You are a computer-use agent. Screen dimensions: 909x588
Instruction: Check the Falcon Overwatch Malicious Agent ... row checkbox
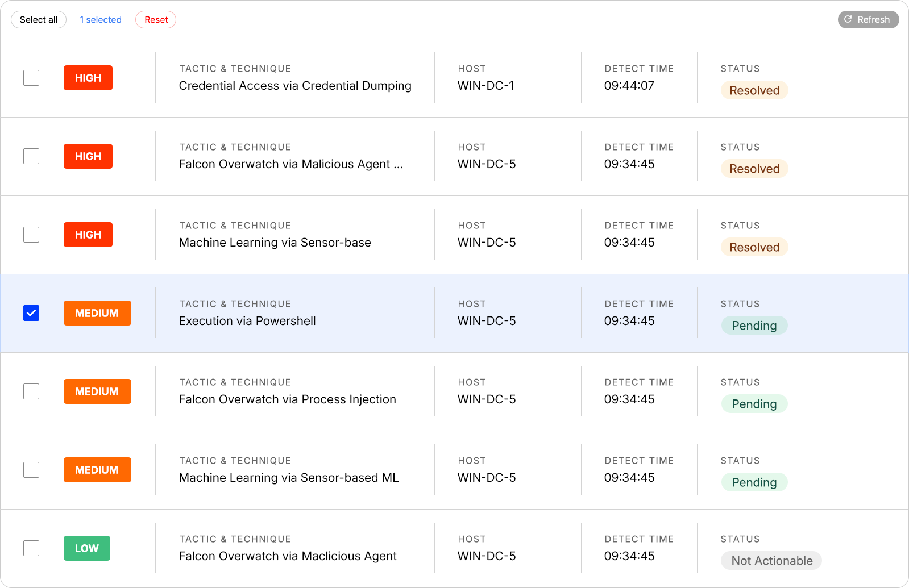click(x=31, y=156)
